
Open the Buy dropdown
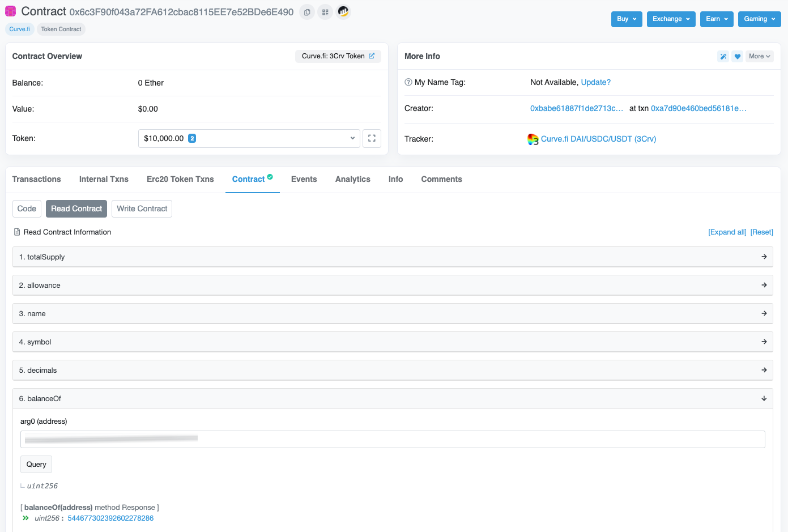[627, 19]
